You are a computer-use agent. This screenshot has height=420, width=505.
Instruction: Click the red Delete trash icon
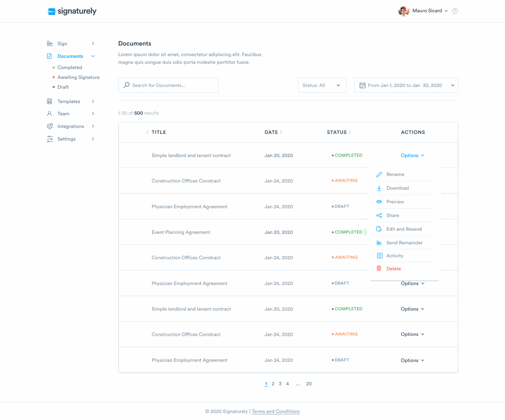click(x=379, y=269)
